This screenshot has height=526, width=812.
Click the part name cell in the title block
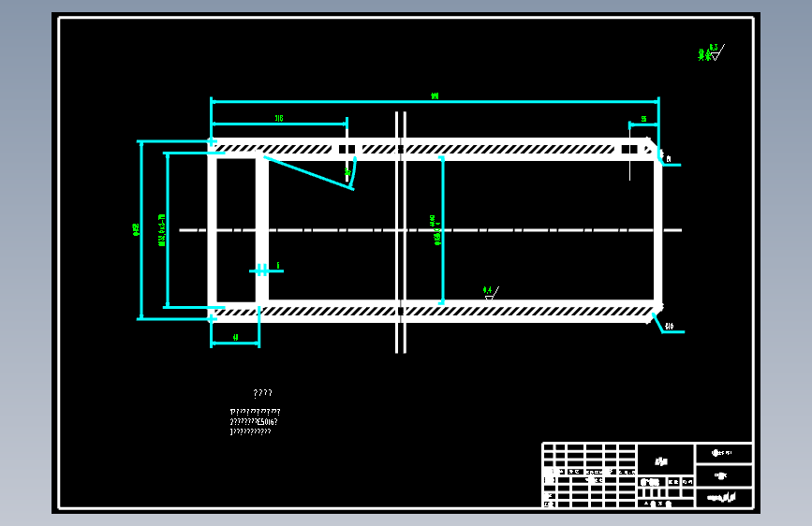[666, 460]
